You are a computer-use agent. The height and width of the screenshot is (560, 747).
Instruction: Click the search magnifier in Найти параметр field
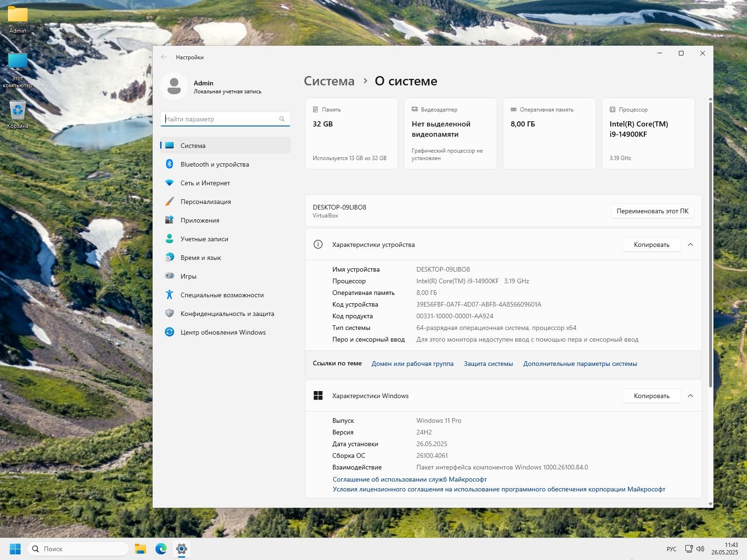[282, 119]
